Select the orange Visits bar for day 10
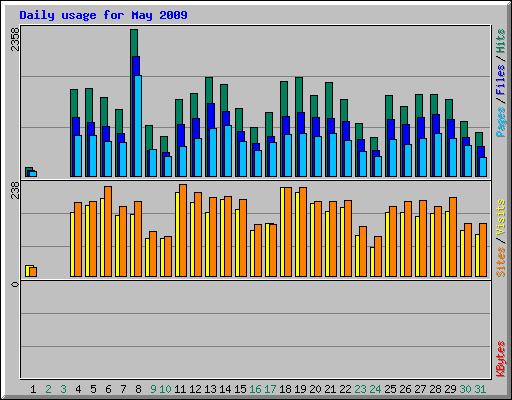The image size is (512, 400). click(168, 256)
